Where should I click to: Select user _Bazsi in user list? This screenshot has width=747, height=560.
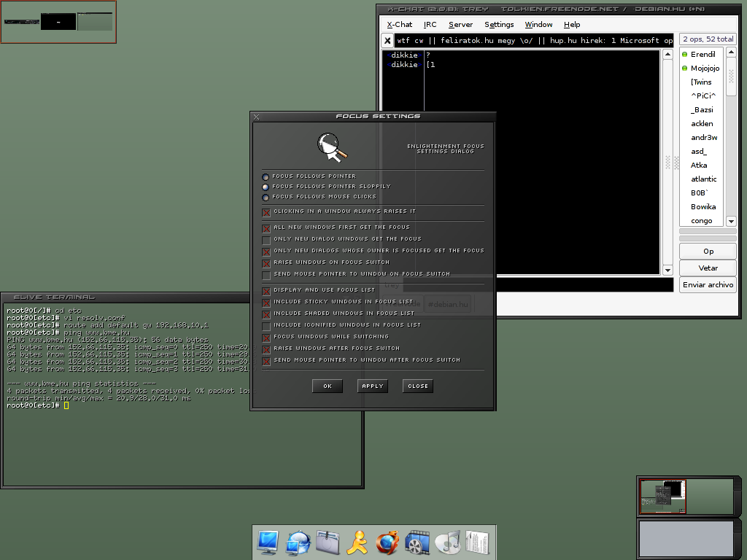pyautogui.click(x=702, y=109)
